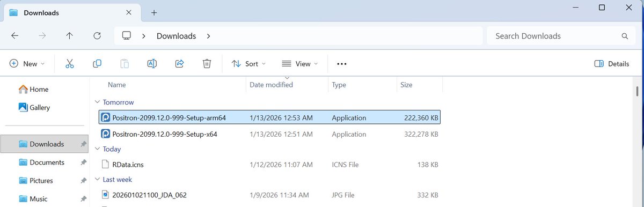Image resolution: width=644 pixels, height=207 pixels.
Task: Go up one folder level
Action: (69, 36)
